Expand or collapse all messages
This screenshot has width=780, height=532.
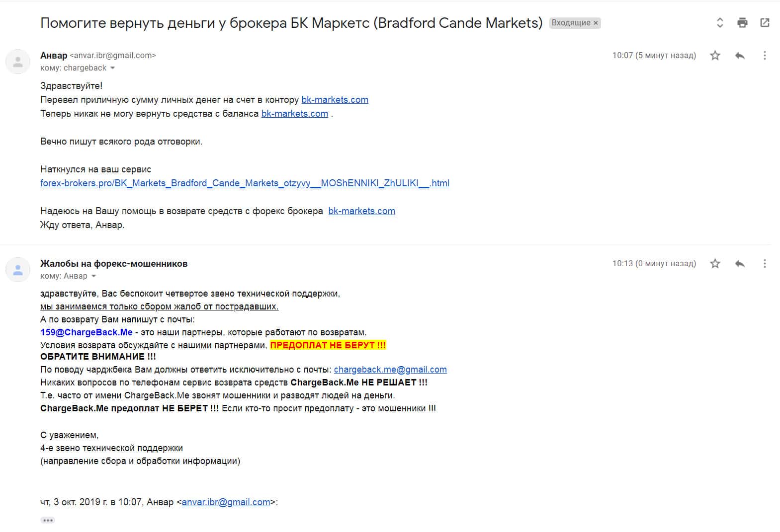coord(719,22)
